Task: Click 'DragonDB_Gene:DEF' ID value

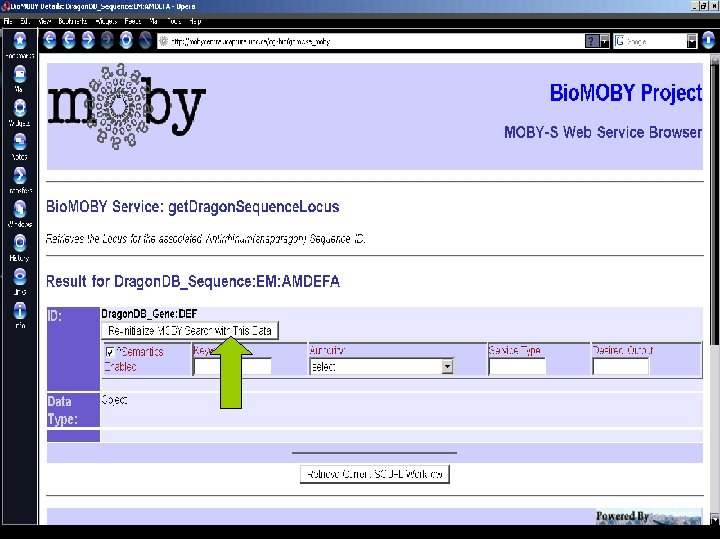Action: pyautogui.click(x=149, y=314)
